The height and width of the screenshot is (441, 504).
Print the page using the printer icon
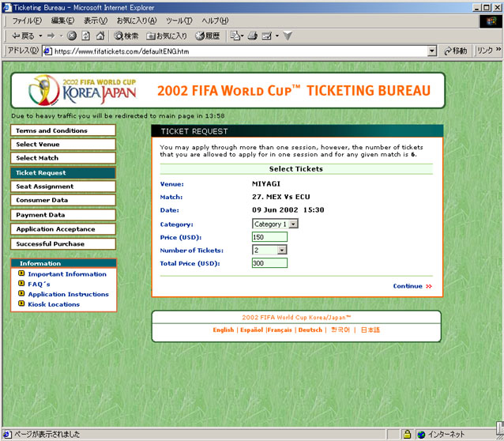[x=253, y=36]
